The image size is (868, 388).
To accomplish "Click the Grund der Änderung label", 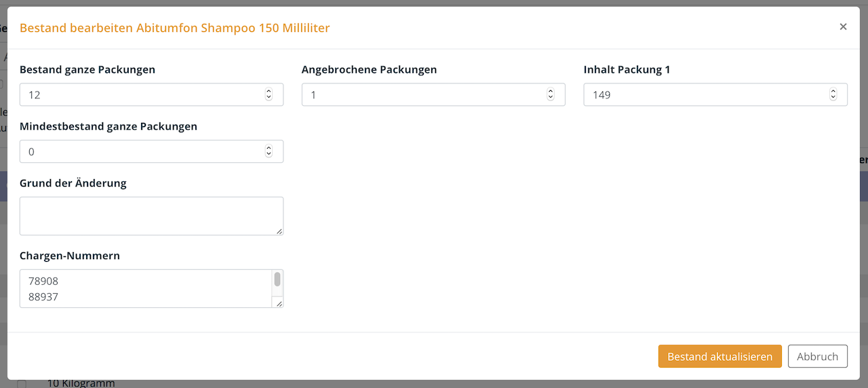I will tap(73, 183).
